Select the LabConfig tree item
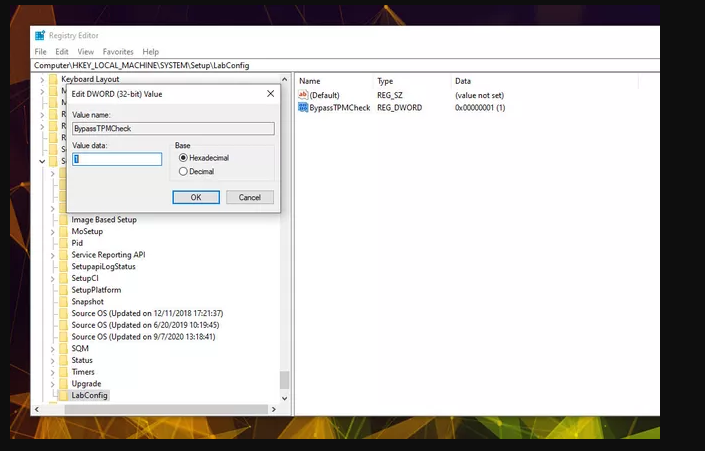 (x=89, y=395)
